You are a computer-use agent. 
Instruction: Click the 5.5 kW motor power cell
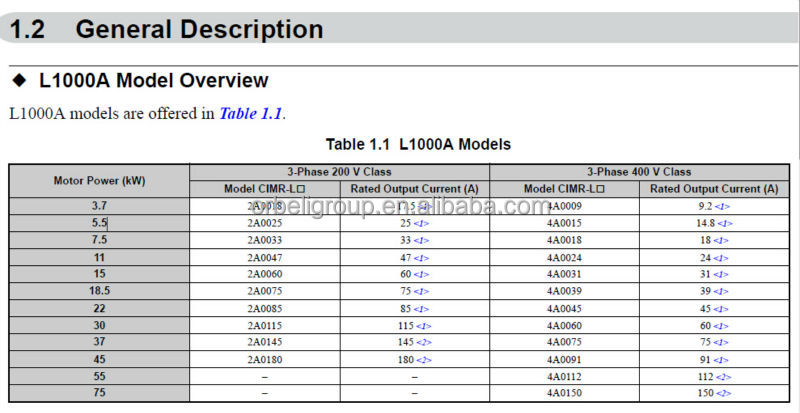click(99, 223)
